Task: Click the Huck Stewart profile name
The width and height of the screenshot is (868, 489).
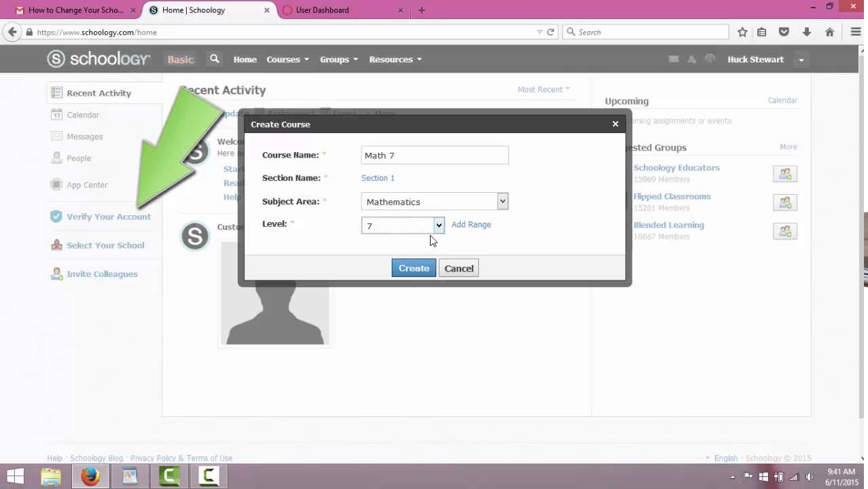Action: [x=755, y=59]
